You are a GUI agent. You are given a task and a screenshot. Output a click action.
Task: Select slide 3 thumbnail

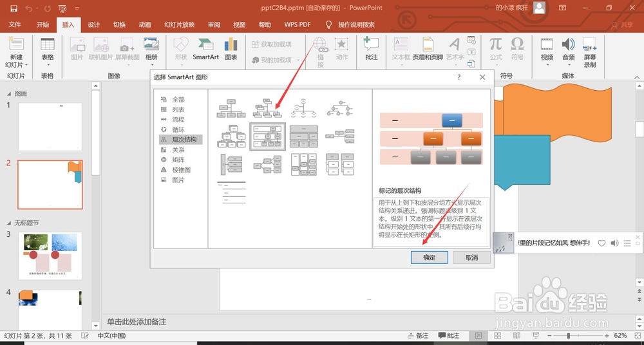pyautogui.click(x=50, y=256)
